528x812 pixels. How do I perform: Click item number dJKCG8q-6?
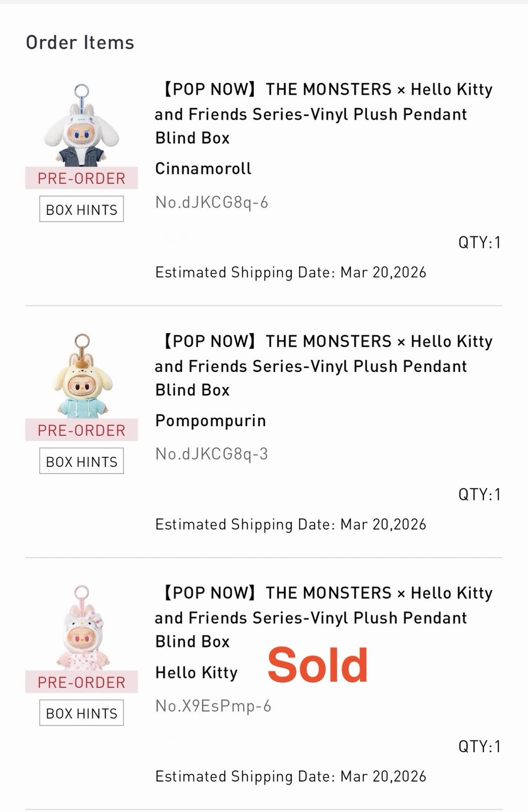pos(211,202)
